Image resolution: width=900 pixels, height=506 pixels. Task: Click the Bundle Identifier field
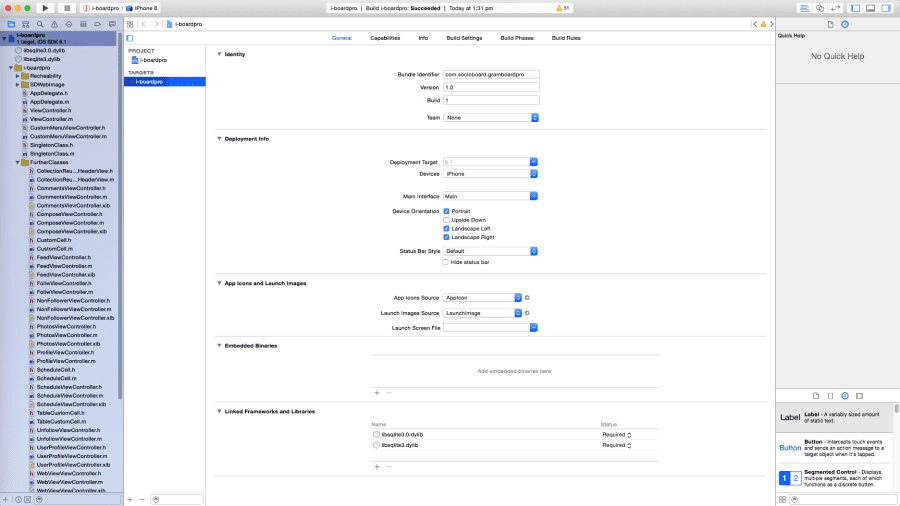(x=491, y=75)
